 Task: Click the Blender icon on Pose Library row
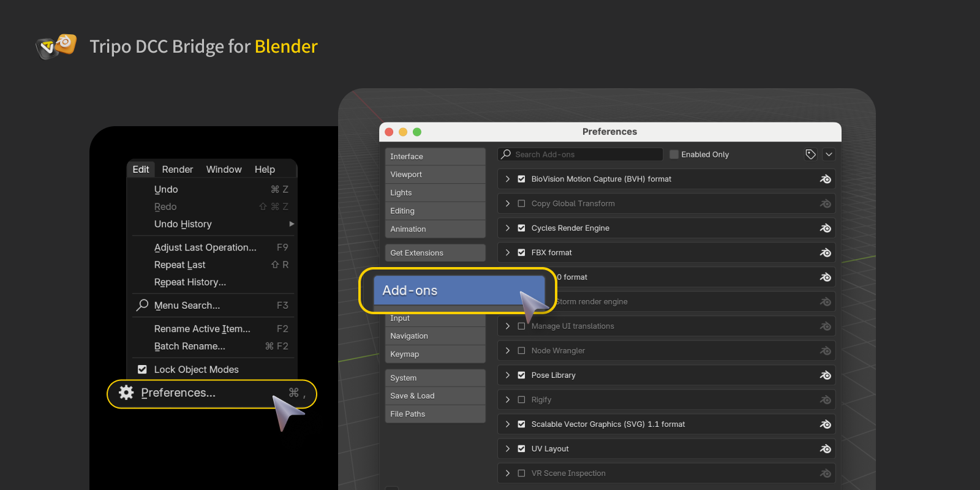pyautogui.click(x=825, y=375)
